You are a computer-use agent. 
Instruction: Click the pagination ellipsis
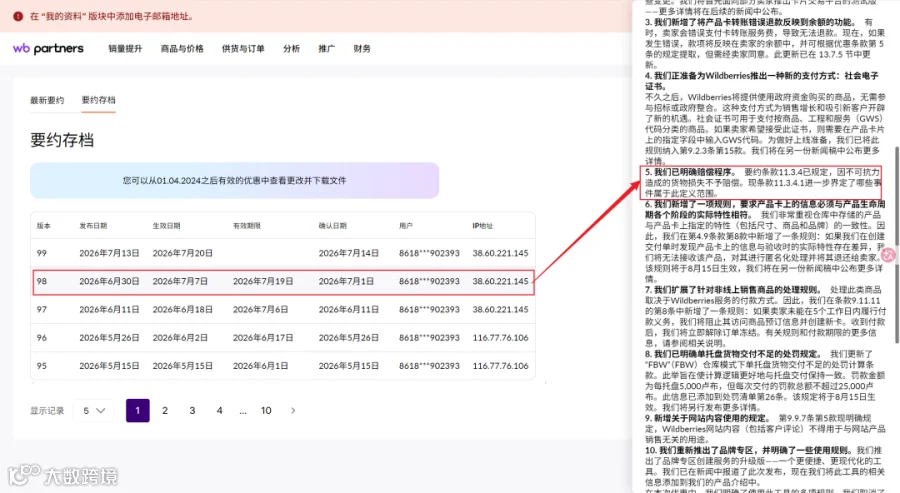coord(243,412)
